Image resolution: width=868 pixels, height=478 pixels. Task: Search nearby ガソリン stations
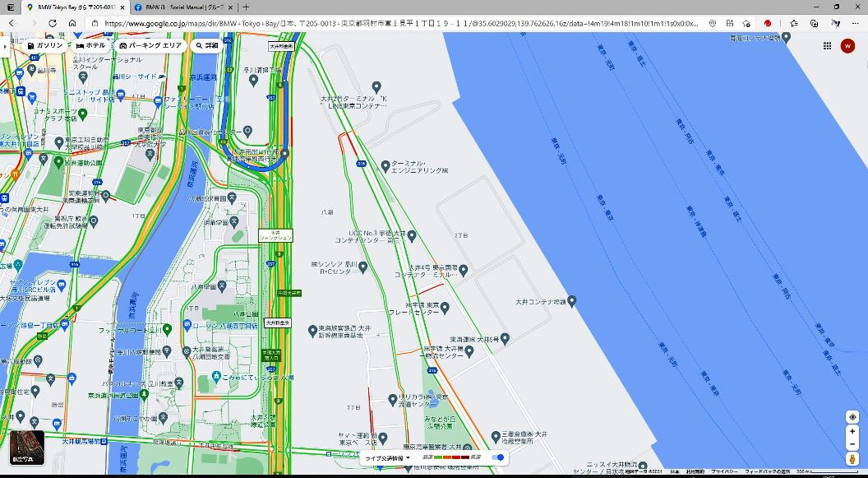(45, 45)
